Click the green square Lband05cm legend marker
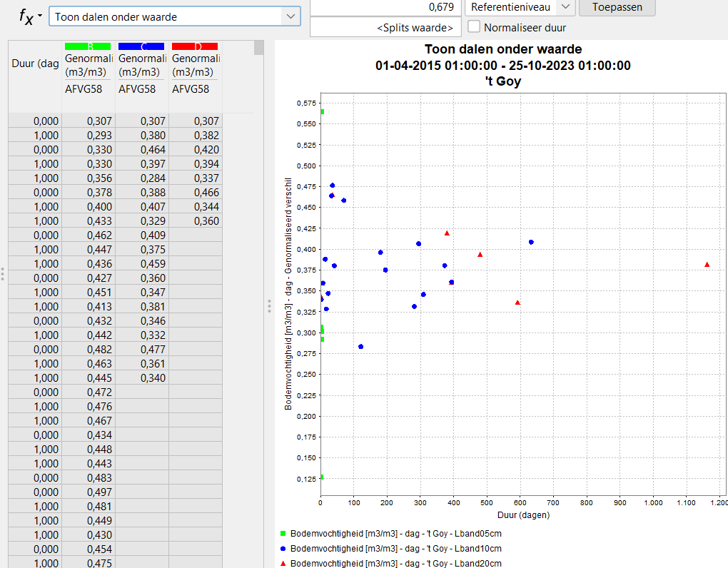 coord(283,534)
